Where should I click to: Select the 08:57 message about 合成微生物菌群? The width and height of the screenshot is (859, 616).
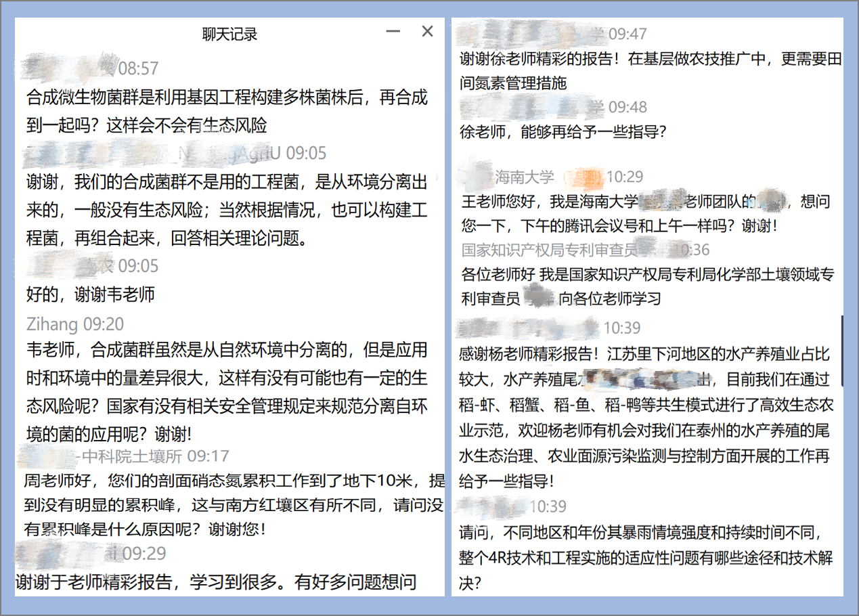click(227, 111)
